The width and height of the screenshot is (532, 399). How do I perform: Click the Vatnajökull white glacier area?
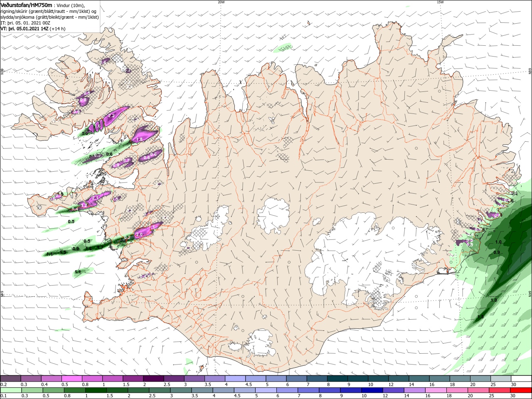click(x=357, y=258)
